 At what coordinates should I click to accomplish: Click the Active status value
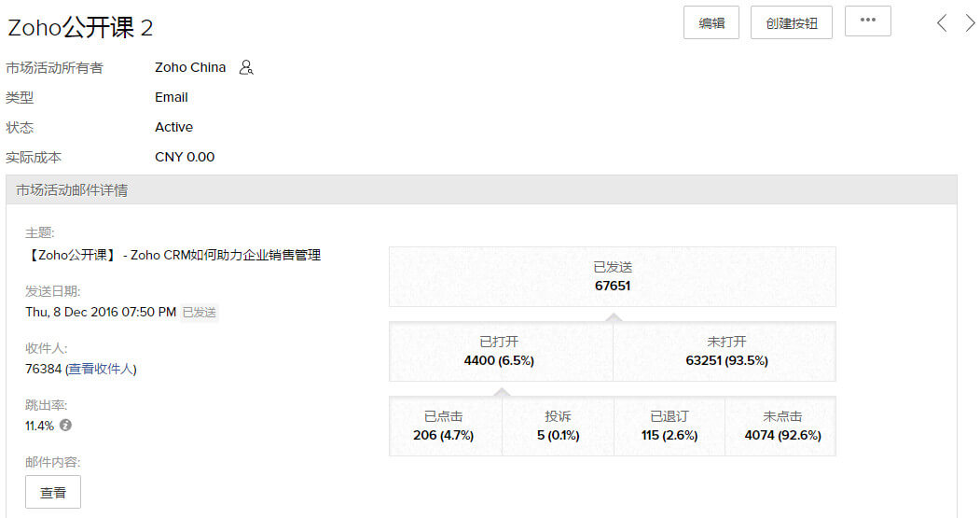click(x=173, y=127)
